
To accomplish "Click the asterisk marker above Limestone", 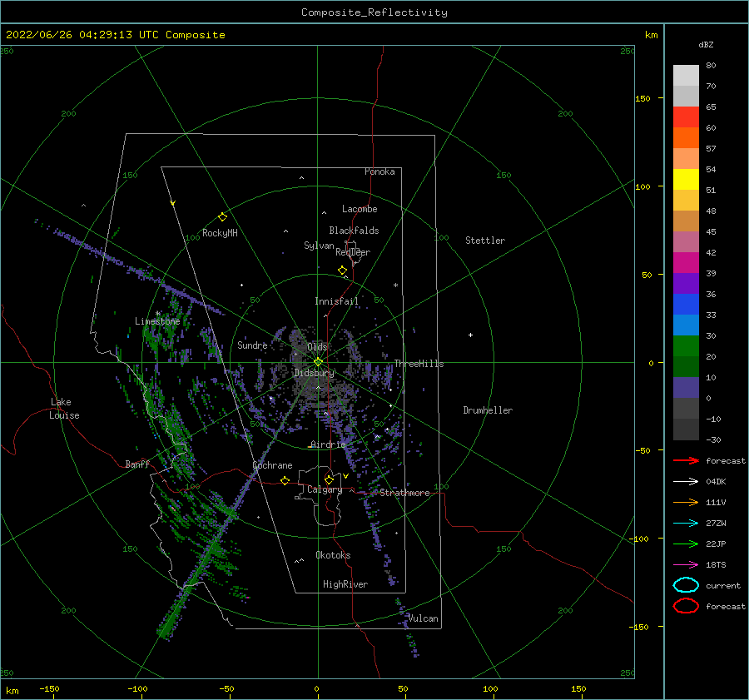I will pos(157,314).
